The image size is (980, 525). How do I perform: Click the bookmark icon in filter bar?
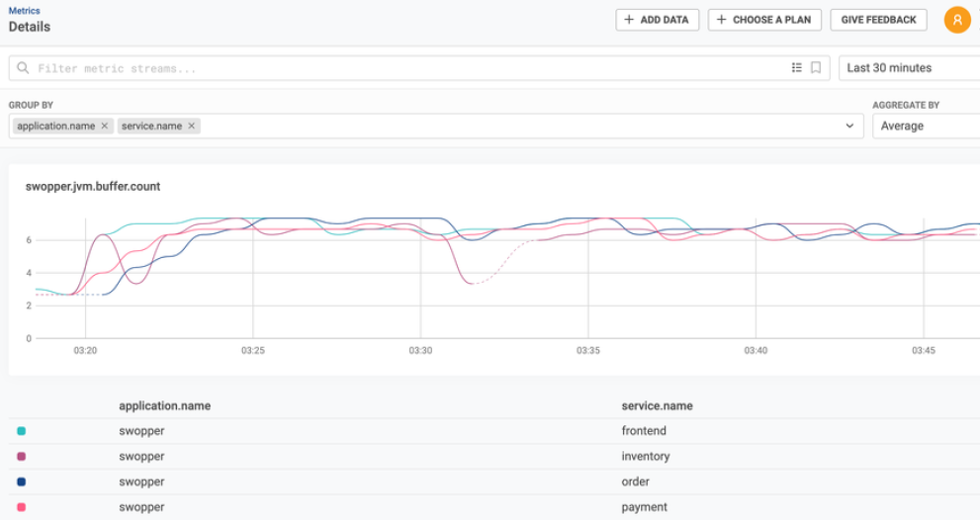coord(816,68)
